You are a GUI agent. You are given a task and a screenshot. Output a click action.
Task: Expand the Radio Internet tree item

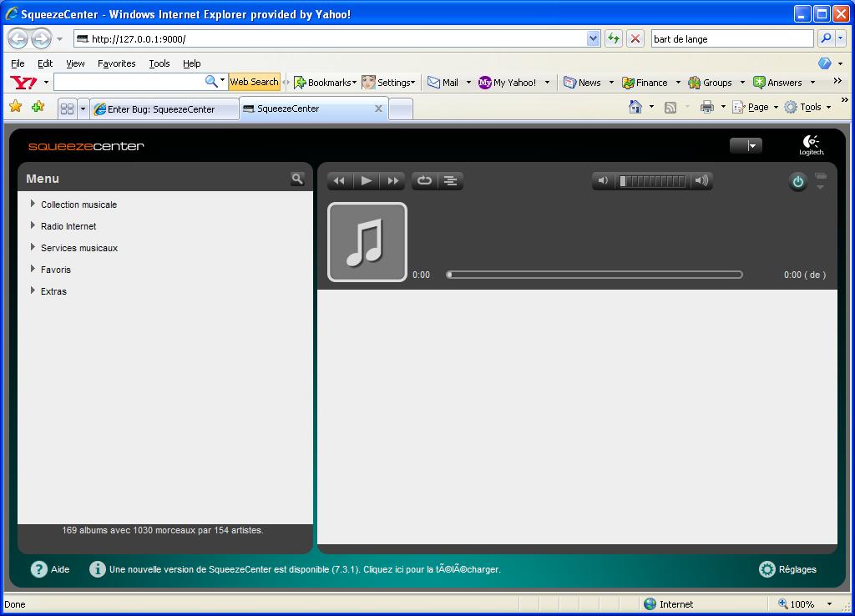tap(33, 226)
